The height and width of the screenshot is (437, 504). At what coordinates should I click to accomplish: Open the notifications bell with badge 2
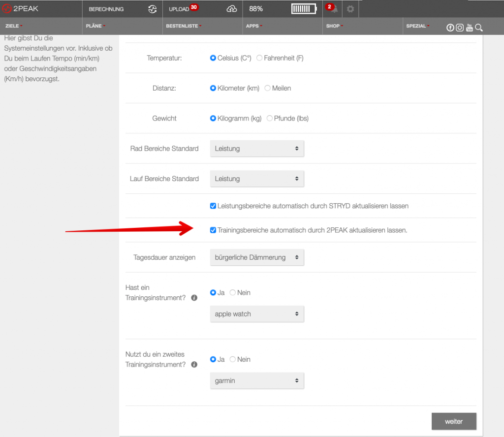[332, 8]
